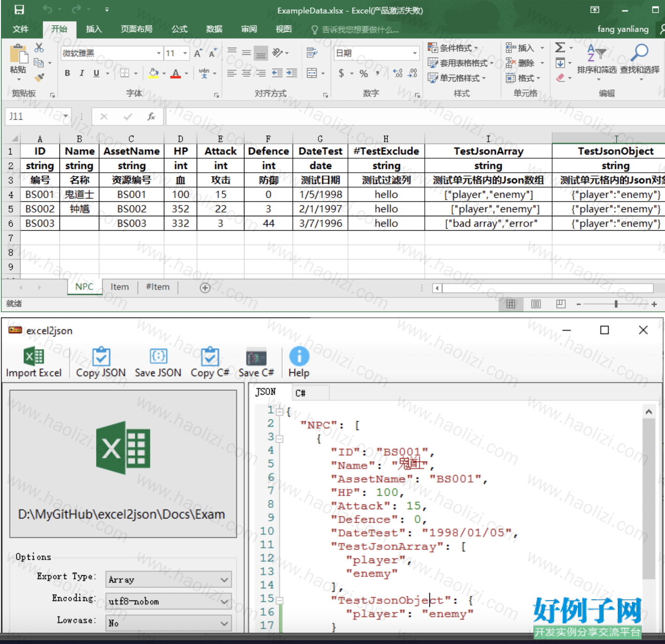
Task: Decrease font size with the smaller A icon
Action: tap(212, 53)
